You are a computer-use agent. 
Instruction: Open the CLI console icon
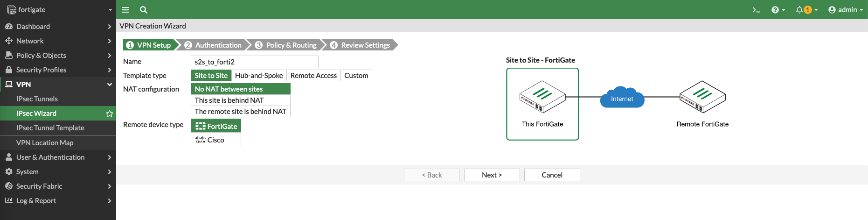pyautogui.click(x=756, y=10)
